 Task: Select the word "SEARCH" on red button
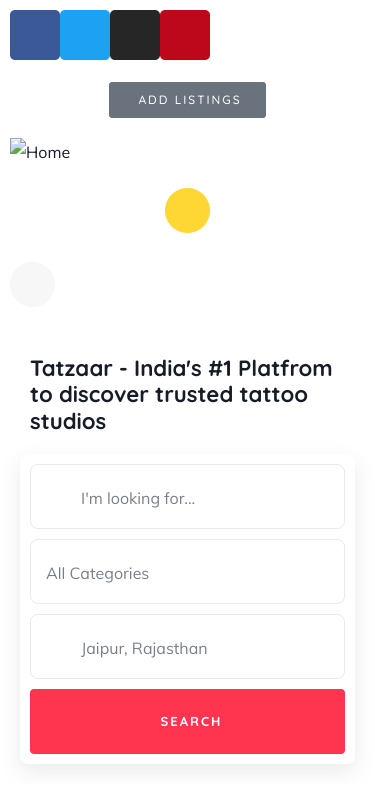[191, 721]
